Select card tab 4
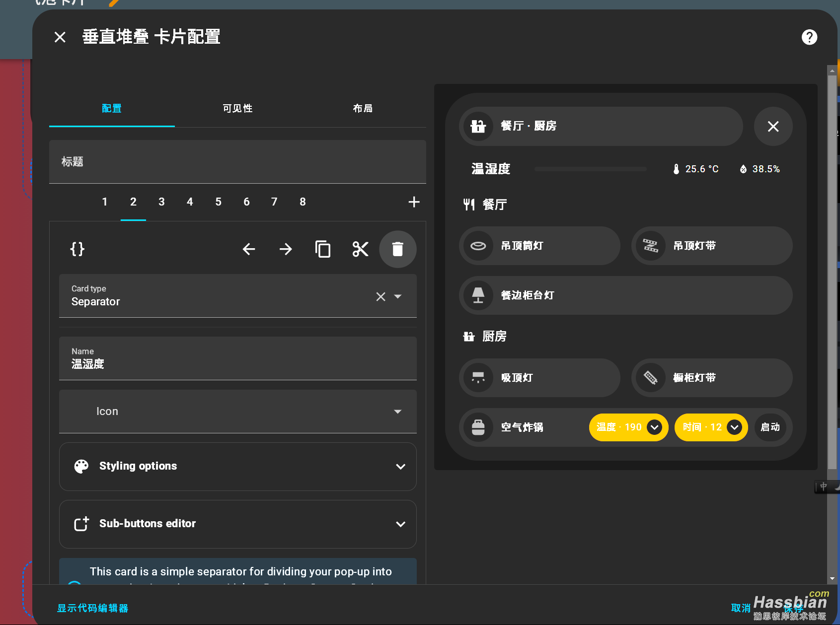The image size is (840, 625). (190, 202)
